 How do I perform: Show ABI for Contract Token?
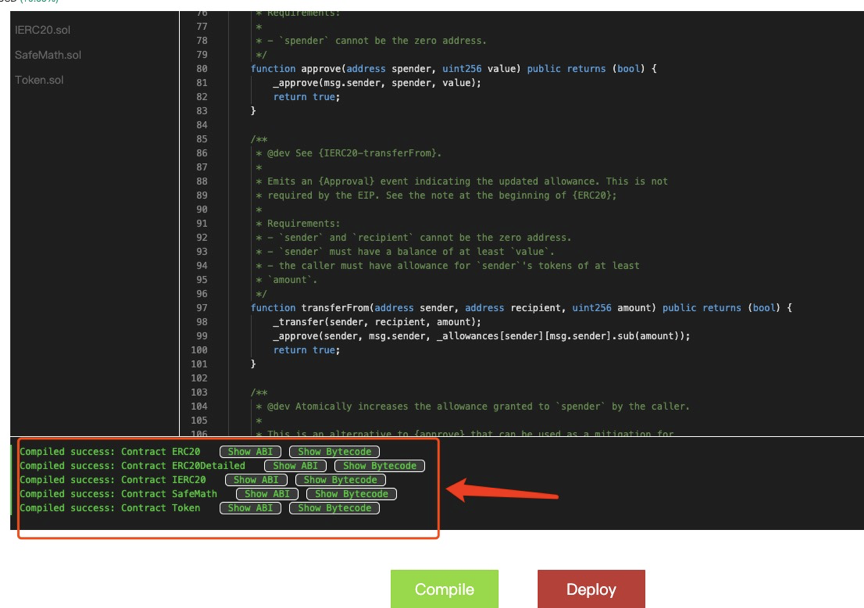pos(250,508)
